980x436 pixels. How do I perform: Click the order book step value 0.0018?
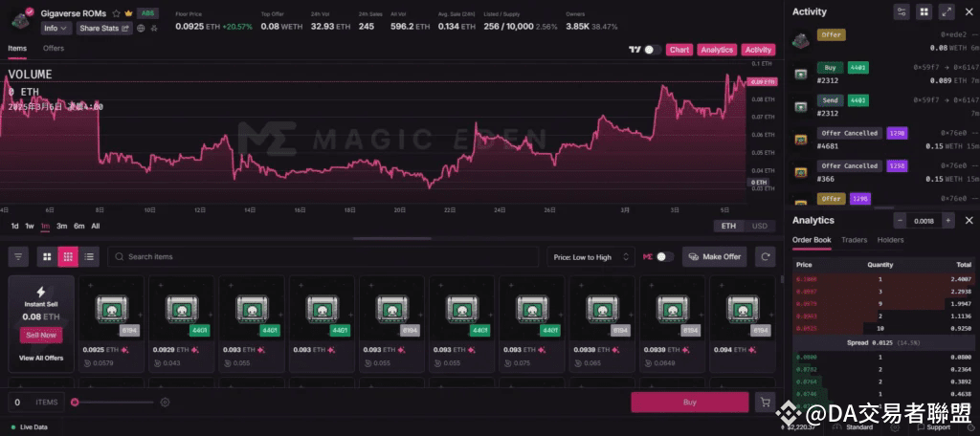[x=924, y=221]
